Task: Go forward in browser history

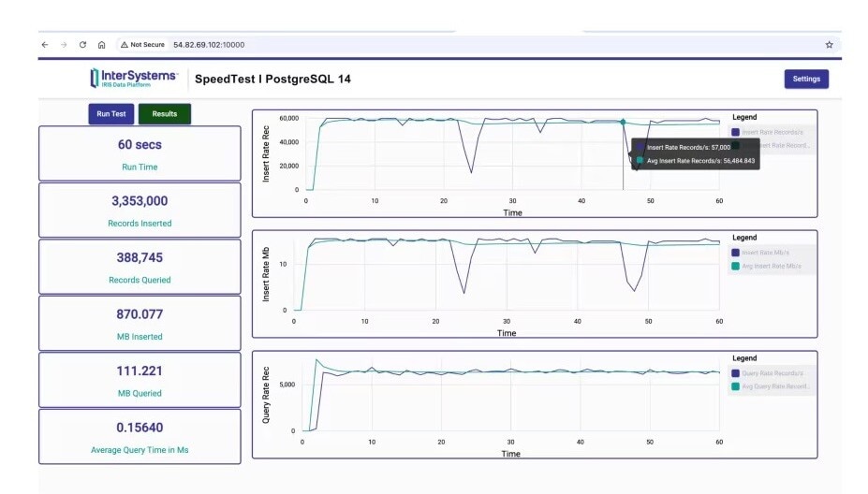Action: click(x=64, y=45)
